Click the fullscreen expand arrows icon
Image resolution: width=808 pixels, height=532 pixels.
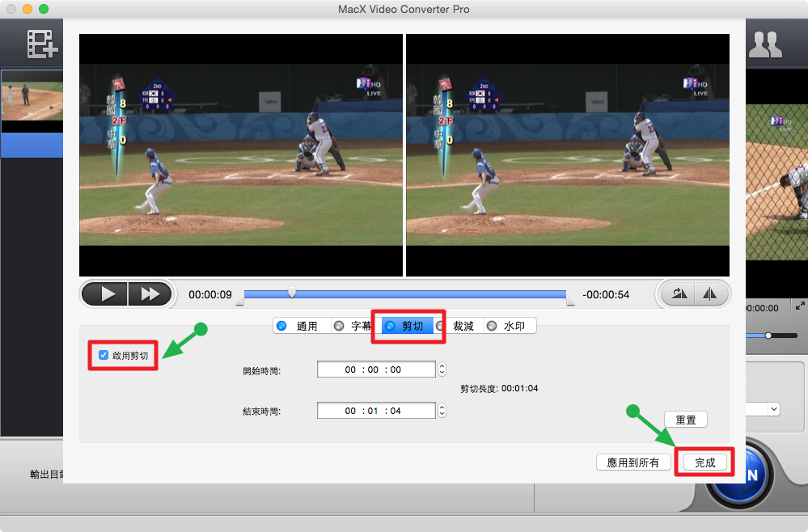[x=800, y=306]
